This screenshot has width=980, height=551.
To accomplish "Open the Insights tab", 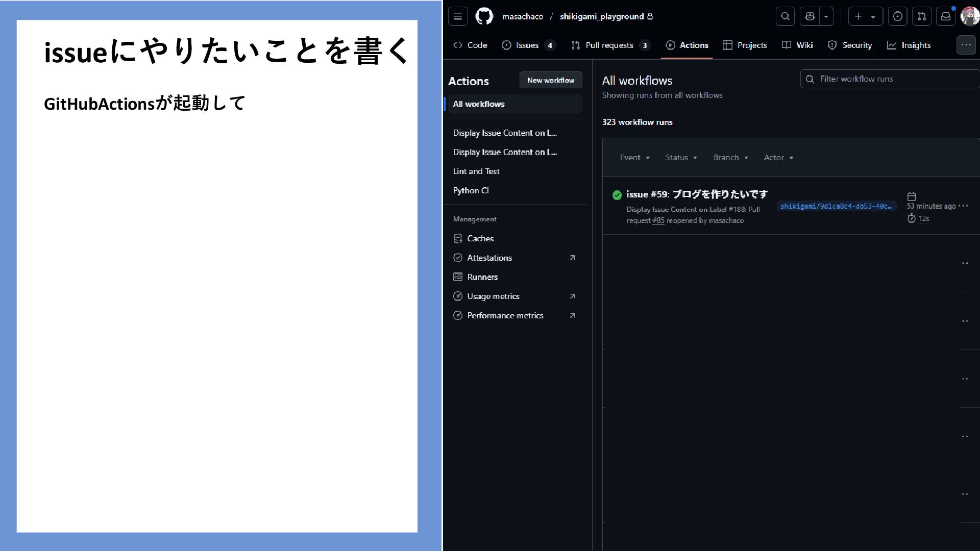I will tap(909, 45).
